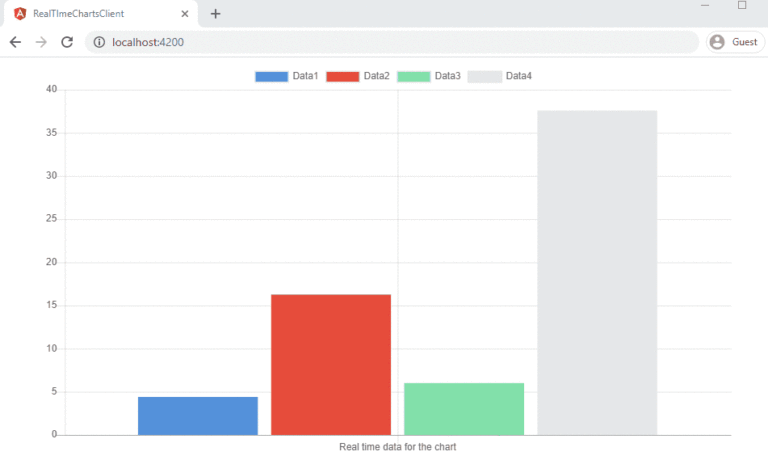Toggle Data3 legend label visibility
Viewport: 768px width, 460px height.
[x=447, y=77]
